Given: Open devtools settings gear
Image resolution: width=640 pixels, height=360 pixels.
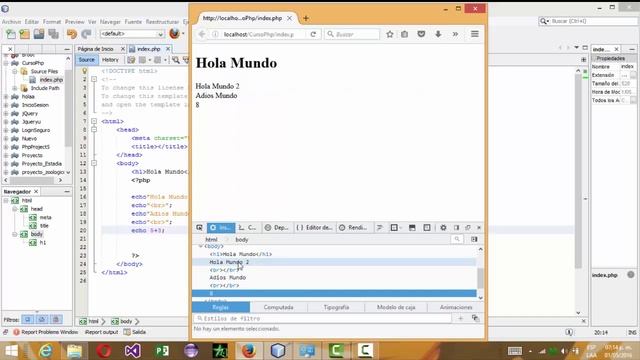Looking at the screenshot, I should [x=443, y=228].
